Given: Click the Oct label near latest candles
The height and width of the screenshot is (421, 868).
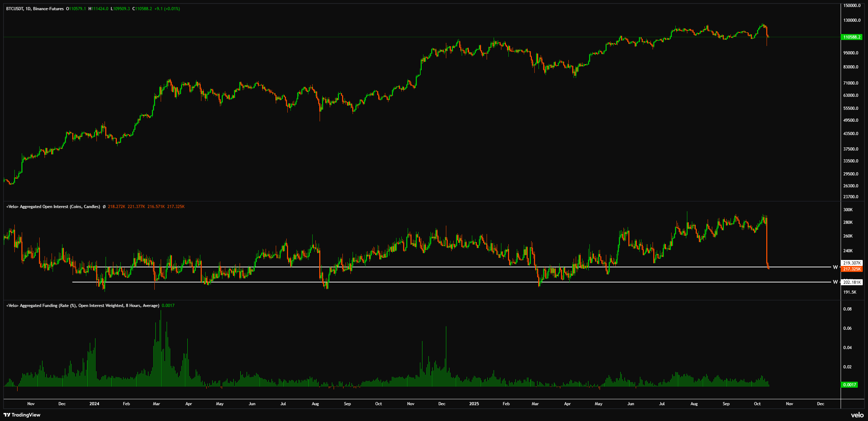Looking at the screenshot, I should pos(757,404).
